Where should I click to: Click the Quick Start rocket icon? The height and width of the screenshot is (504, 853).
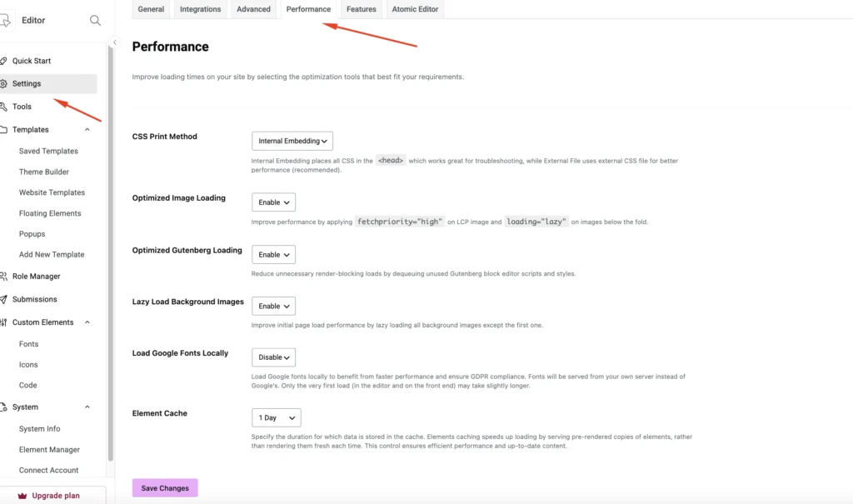coord(3,61)
